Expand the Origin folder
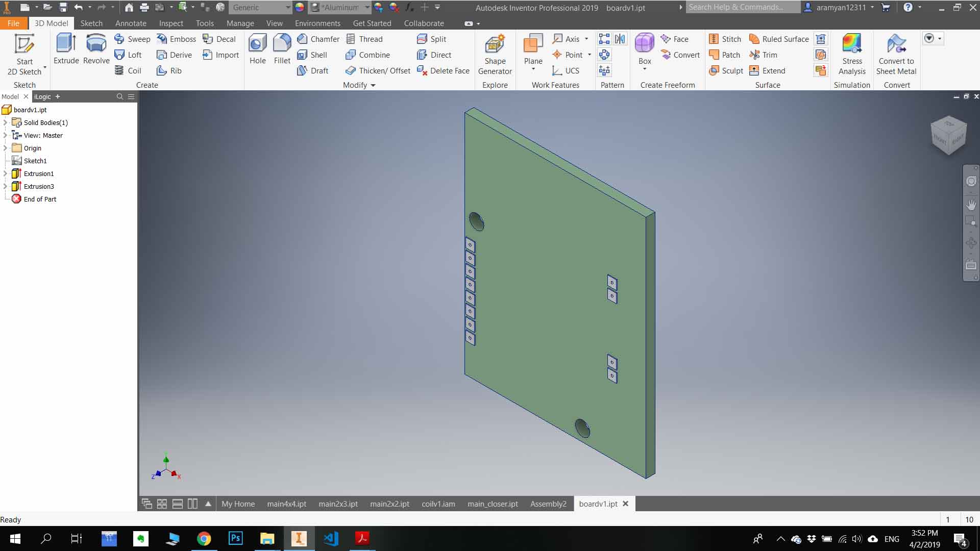 click(x=5, y=148)
